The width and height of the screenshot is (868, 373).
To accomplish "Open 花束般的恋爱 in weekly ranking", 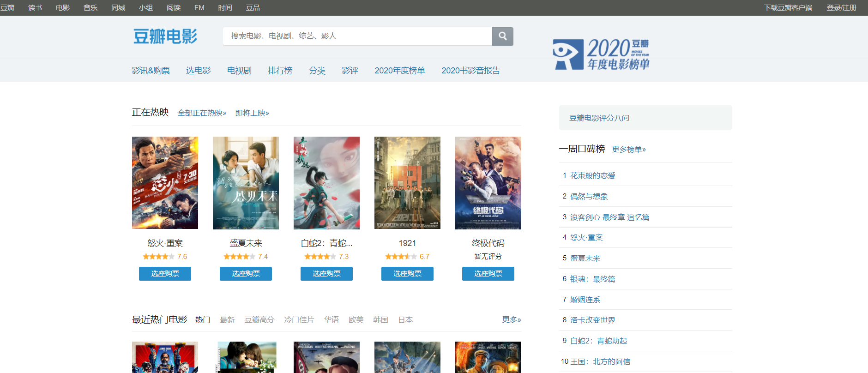I will click(x=593, y=176).
